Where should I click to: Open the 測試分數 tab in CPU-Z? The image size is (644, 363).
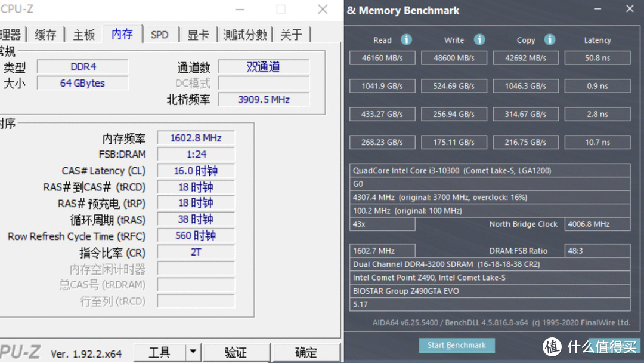tap(245, 35)
